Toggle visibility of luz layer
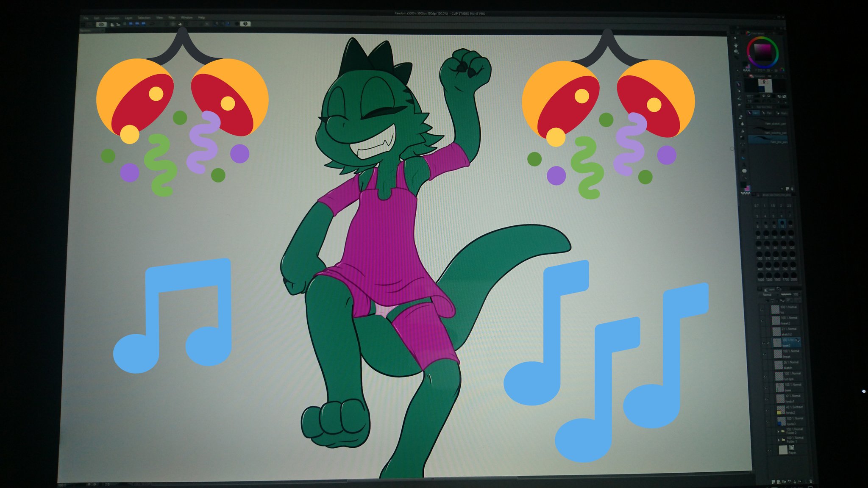This screenshot has width=868, height=488. click(762, 309)
